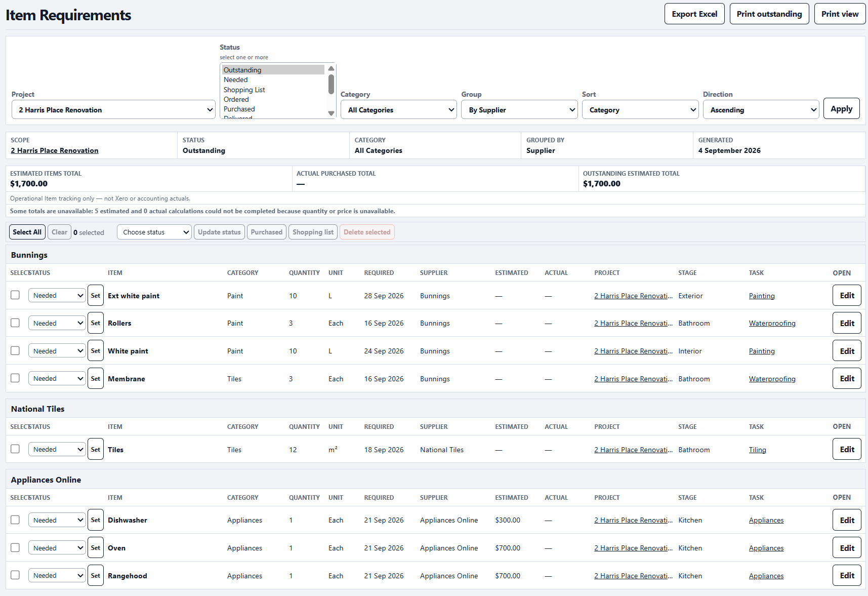
Task: Open the Category filter dropdown
Action: pos(398,109)
